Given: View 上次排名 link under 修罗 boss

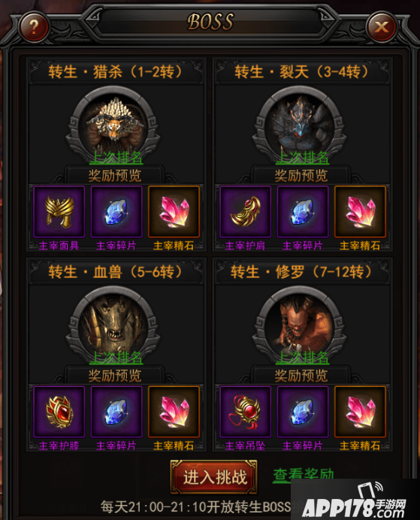Looking at the screenshot, I should 302,358.
